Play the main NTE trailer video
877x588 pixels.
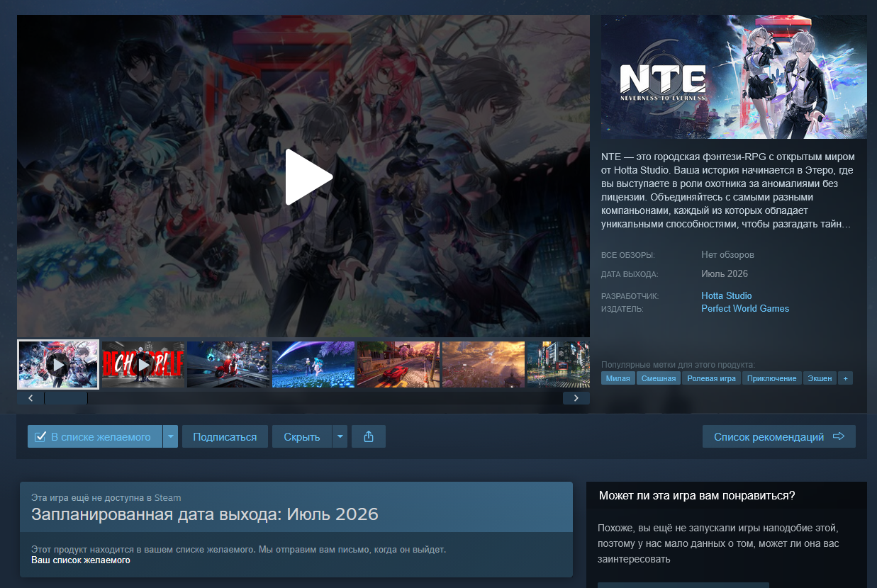309,176
